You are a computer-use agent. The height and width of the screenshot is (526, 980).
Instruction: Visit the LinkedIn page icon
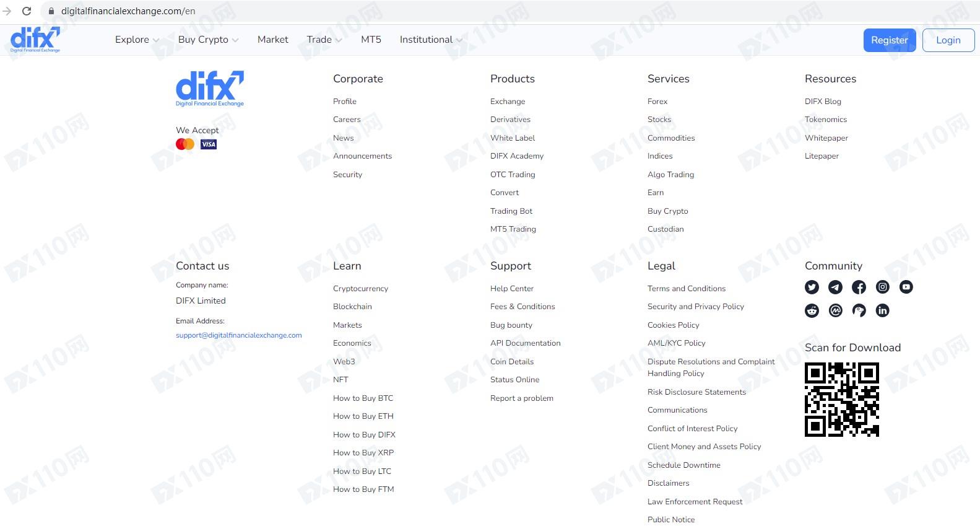pos(882,310)
